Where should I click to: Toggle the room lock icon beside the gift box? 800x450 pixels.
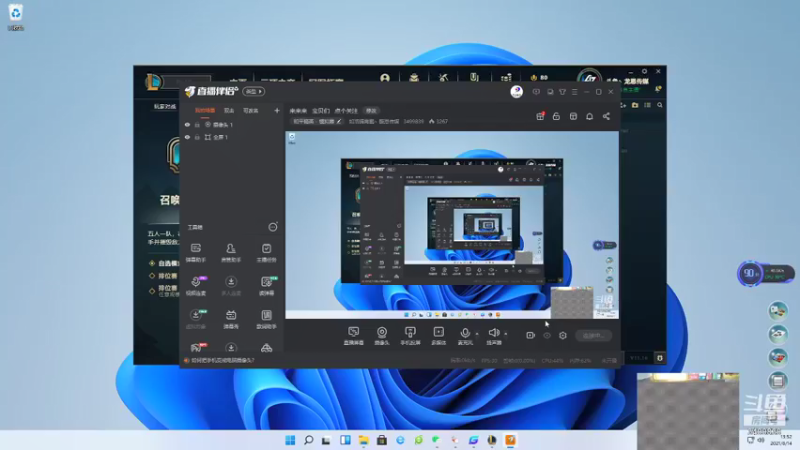[557, 116]
